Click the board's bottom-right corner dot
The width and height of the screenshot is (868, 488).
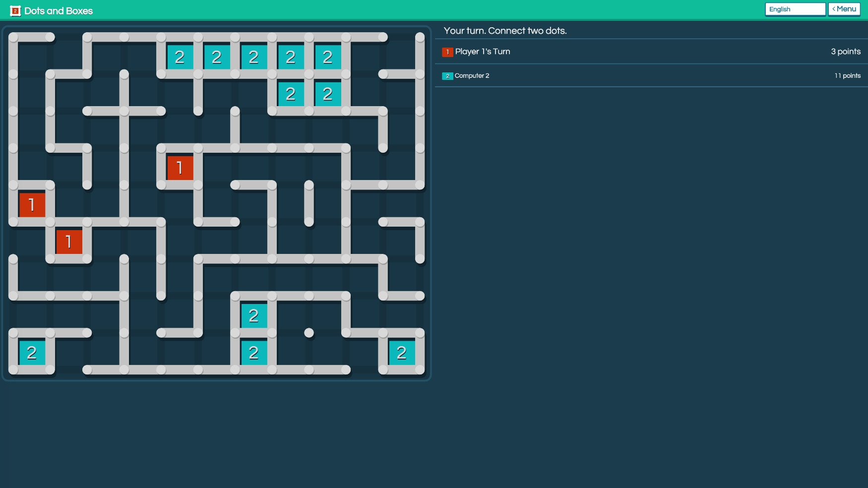click(420, 369)
